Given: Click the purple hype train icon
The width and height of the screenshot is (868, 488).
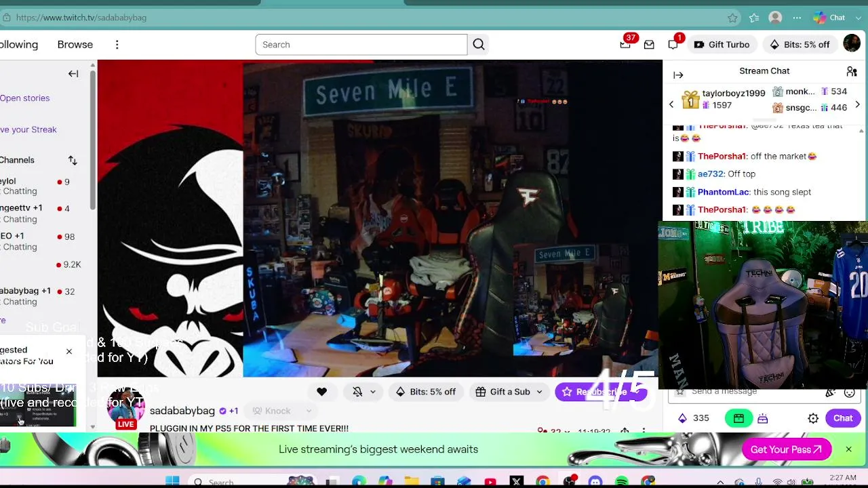Looking at the screenshot, I should [763, 419].
